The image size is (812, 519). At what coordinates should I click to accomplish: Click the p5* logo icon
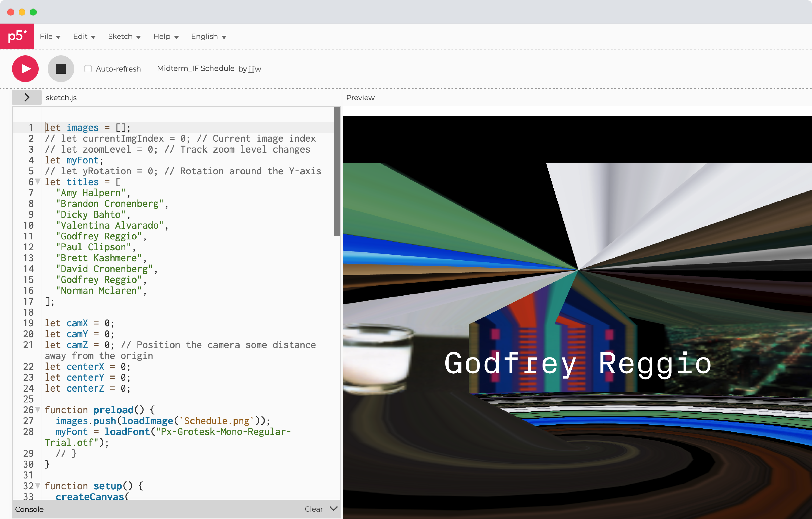(17, 36)
